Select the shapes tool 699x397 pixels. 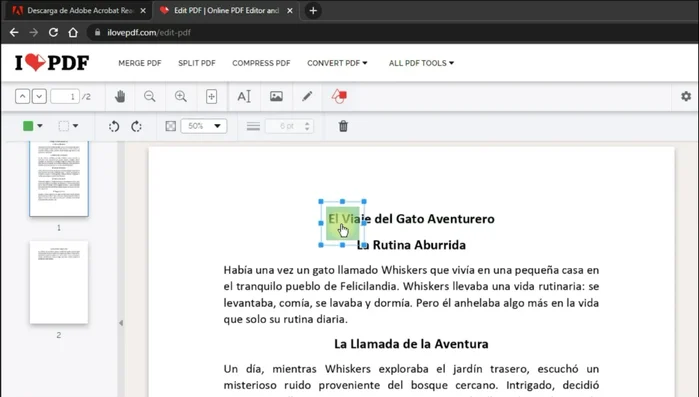(x=339, y=96)
